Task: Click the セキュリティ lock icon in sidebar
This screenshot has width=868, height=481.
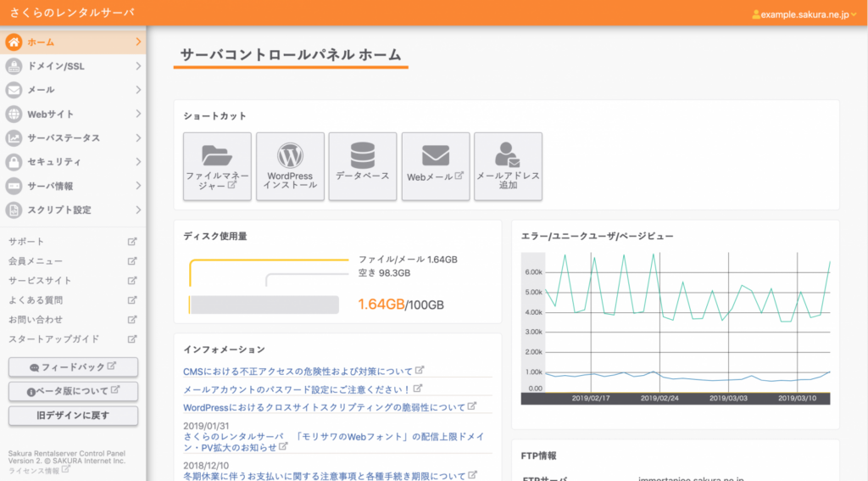Action: tap(14, 161)
